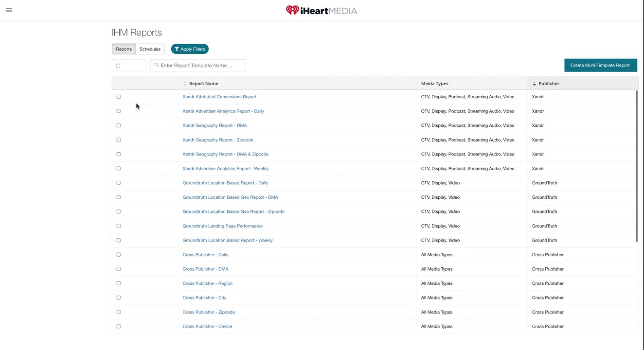Open the hamburger navigation menu

click(x=9, y=10)
